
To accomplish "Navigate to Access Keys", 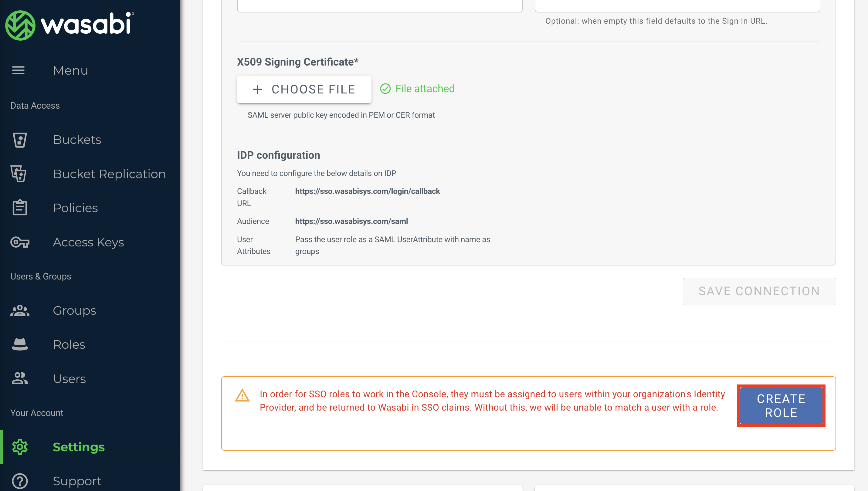I will [89, 242].
